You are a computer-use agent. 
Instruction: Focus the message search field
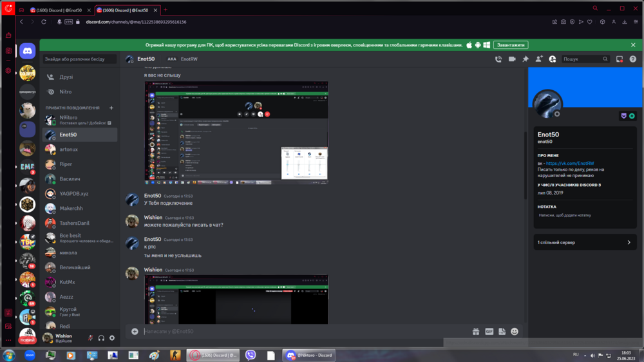pyautogui.click(x=585, y=59)
